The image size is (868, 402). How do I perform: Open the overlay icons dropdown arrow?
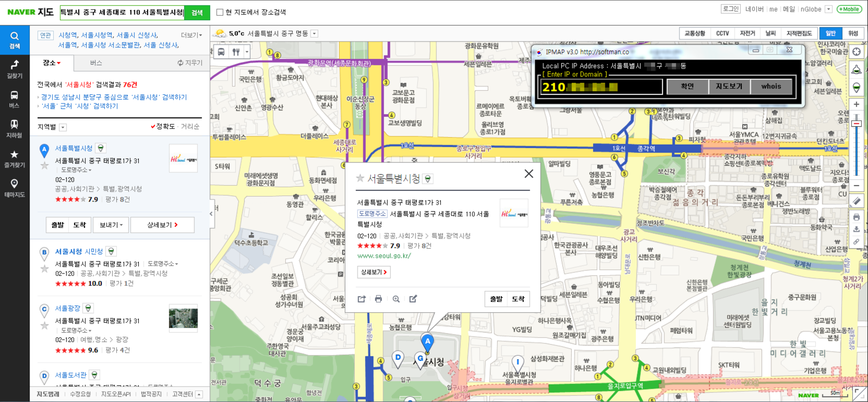pos(247,52)
